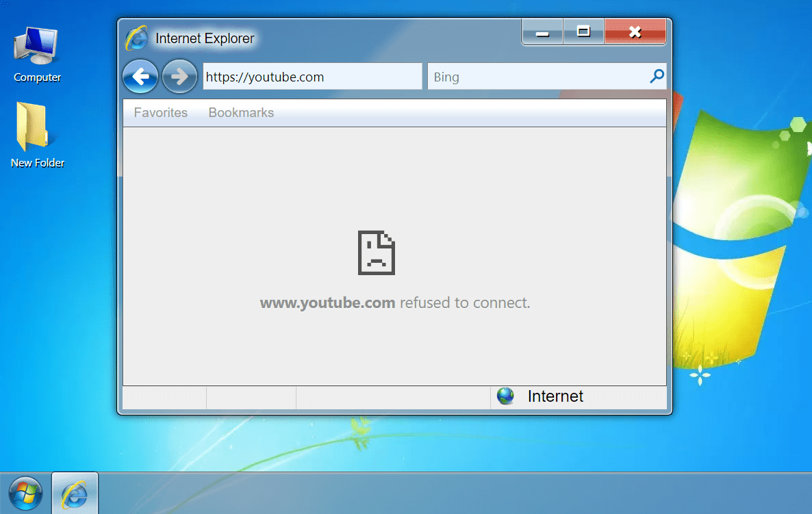Open Internet Explorer from the taskbar
This screenshot has height=514, width=812.
[74, 493]
